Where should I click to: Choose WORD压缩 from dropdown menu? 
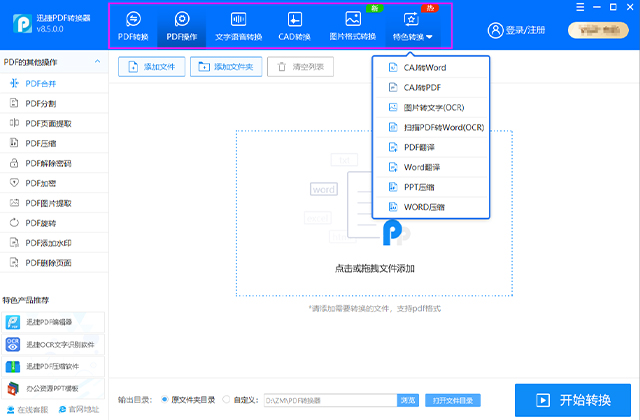pos(431,207)
